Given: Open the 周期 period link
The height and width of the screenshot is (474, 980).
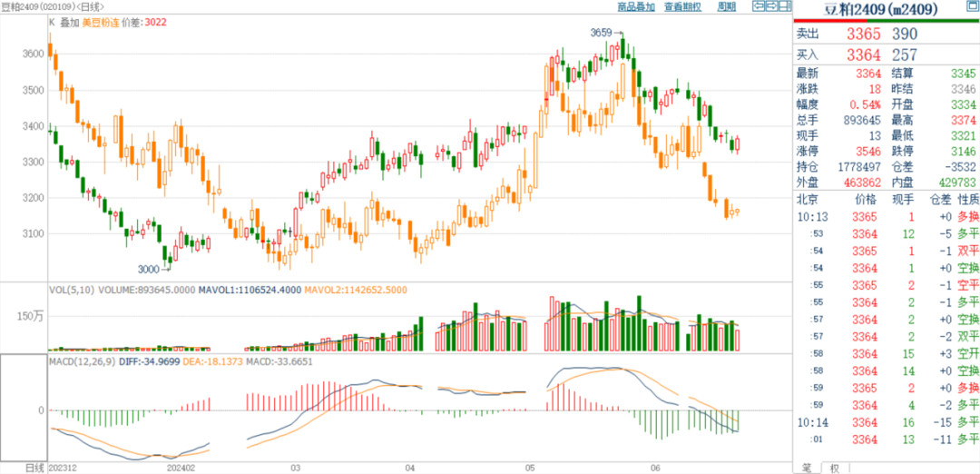Looking at the screenshot, I should click(726, 7).
